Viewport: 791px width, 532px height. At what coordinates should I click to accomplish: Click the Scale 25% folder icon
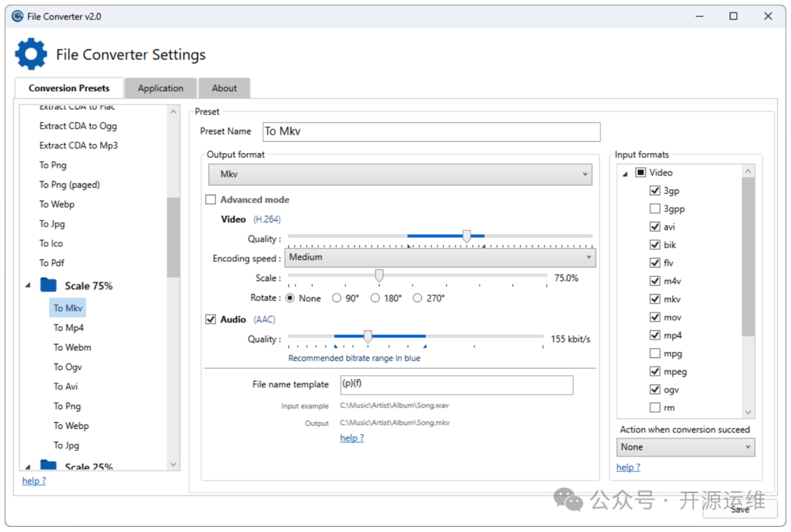48,466
